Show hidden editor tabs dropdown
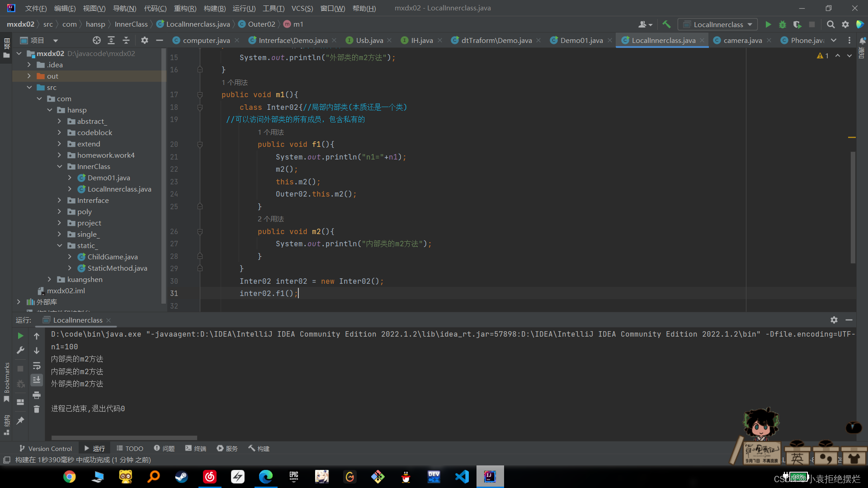Screen dimensions: 868x488 coord(834,40)
